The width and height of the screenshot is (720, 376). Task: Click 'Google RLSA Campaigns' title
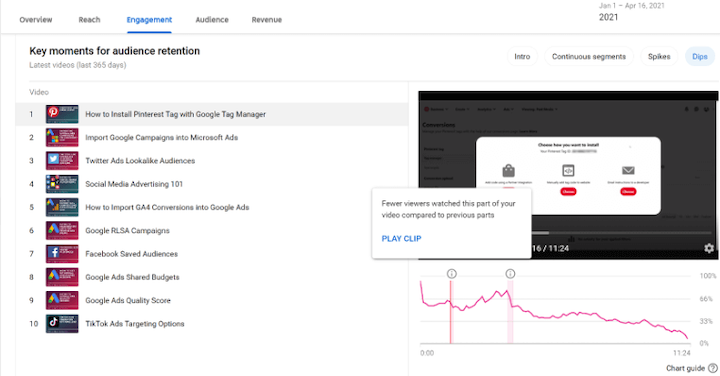click(x=127, y=230)
